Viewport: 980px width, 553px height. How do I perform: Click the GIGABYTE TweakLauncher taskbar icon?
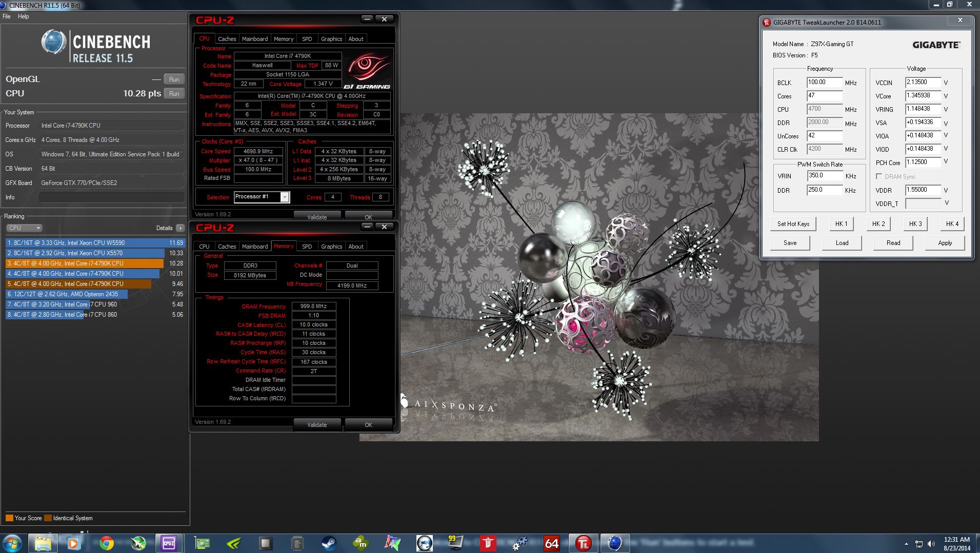pyautogui.click(x=583, y=543)
